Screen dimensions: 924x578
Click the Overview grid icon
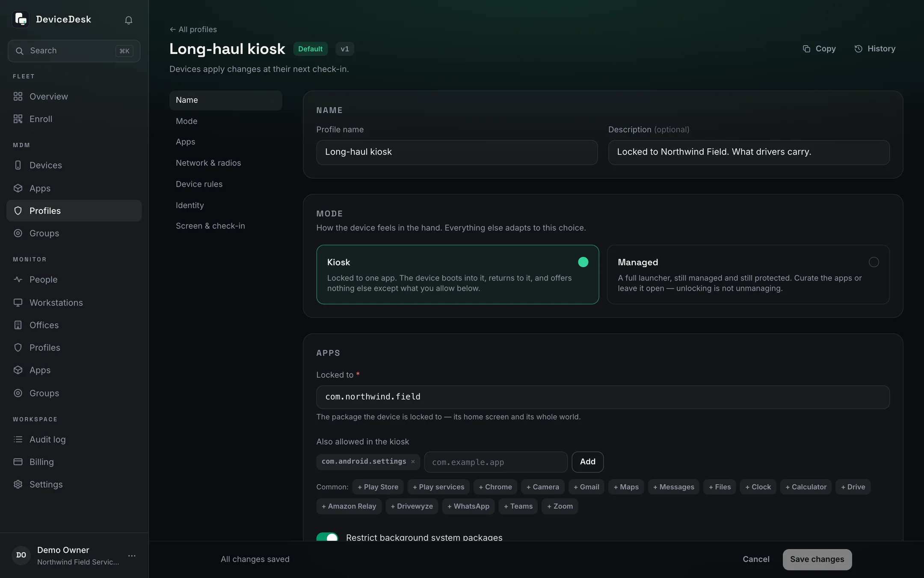(18, 96)
